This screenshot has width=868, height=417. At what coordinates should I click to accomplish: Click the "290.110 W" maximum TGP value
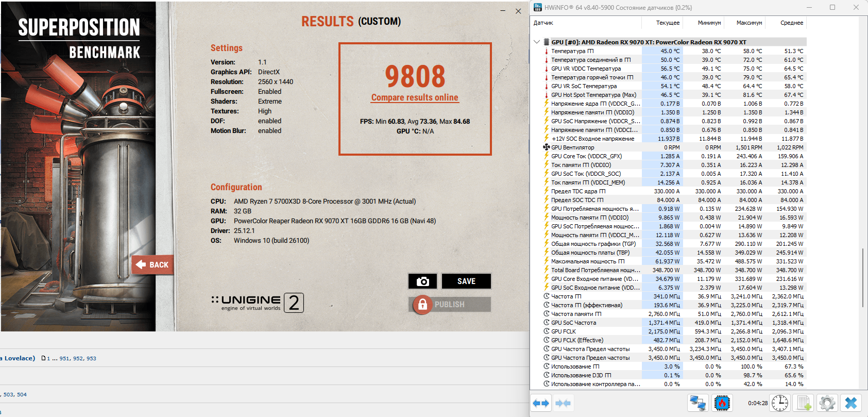[748, 244]
